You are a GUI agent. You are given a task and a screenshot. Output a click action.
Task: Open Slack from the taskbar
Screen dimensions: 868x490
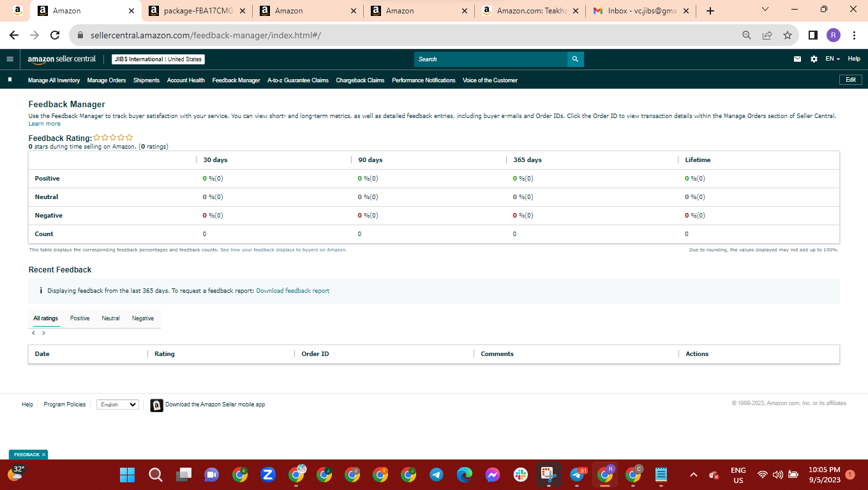[521, 475]
